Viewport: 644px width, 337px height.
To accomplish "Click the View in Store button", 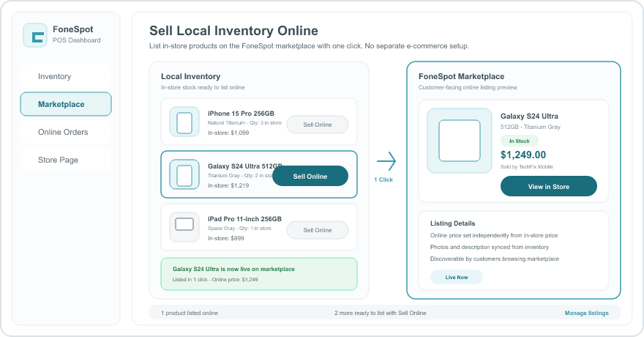I will pyautogui.click(x=549, y=186).
